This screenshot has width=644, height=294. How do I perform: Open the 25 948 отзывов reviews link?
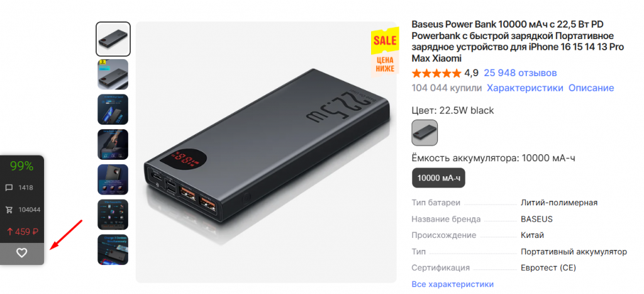coord(520,73)
